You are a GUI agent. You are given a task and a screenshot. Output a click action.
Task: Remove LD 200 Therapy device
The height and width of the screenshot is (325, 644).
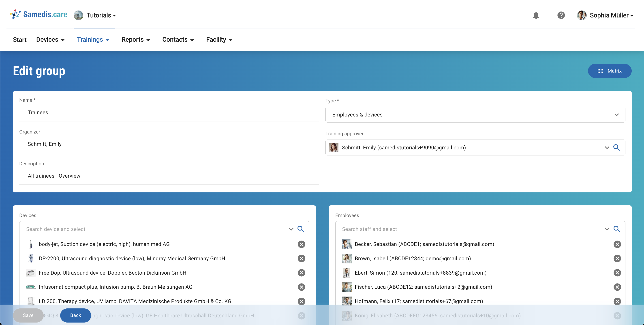click(x=302, y=301)
